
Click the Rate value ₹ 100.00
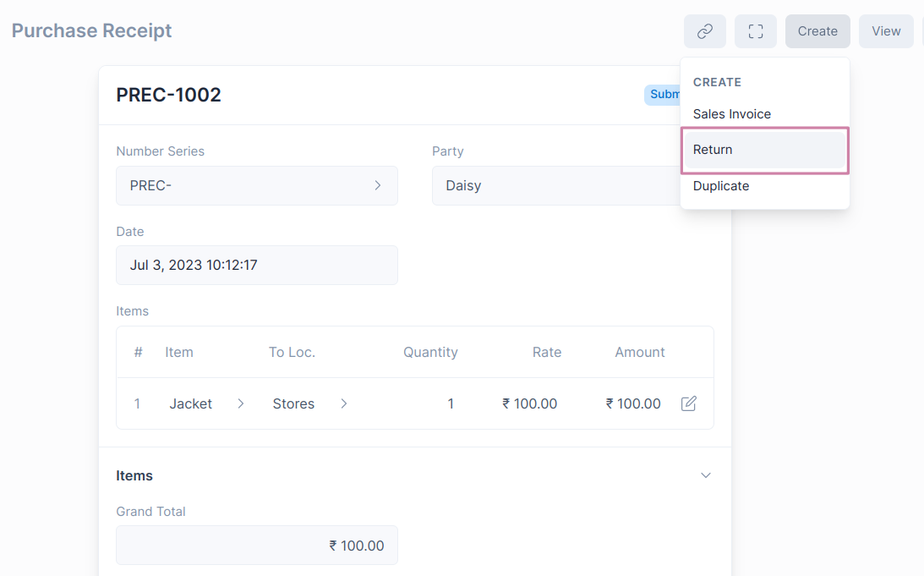coord(530,403)
